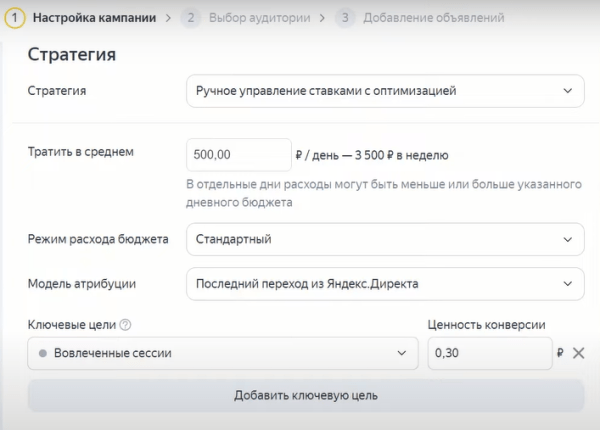Image resolution: width=600 pixels, height=430 pixels.
Task: Open the Вовлеченные сессии goal dropdown
Action: click(x=223, y=353)
